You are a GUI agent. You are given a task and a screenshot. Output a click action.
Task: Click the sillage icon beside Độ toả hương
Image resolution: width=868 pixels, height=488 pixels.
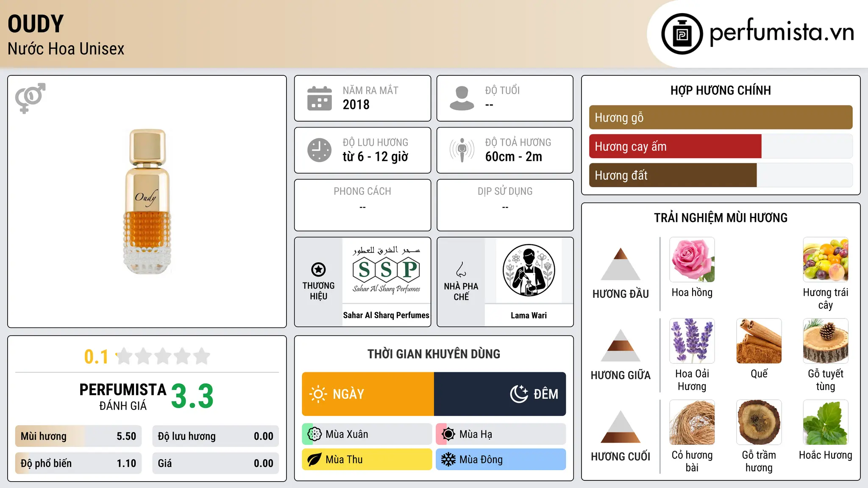[x=462, y=150]
